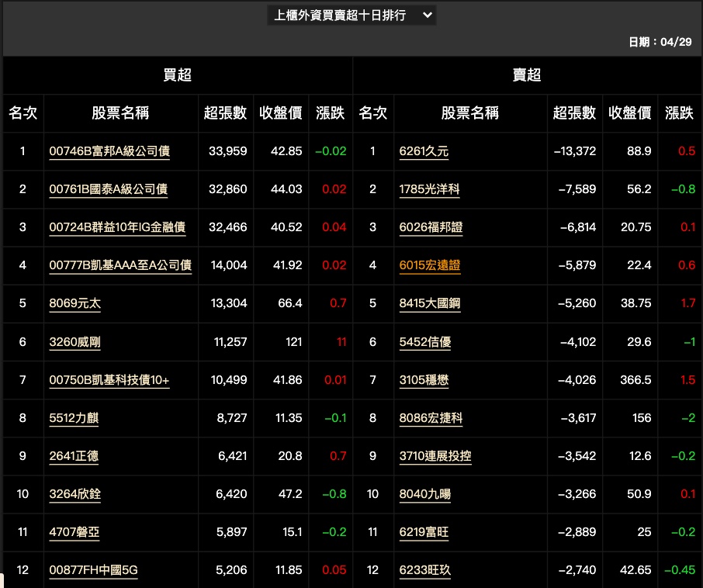Viewport: 703px width, 588px height.
Task: Open the 3710連展投控 link
Action: (435, 456)
